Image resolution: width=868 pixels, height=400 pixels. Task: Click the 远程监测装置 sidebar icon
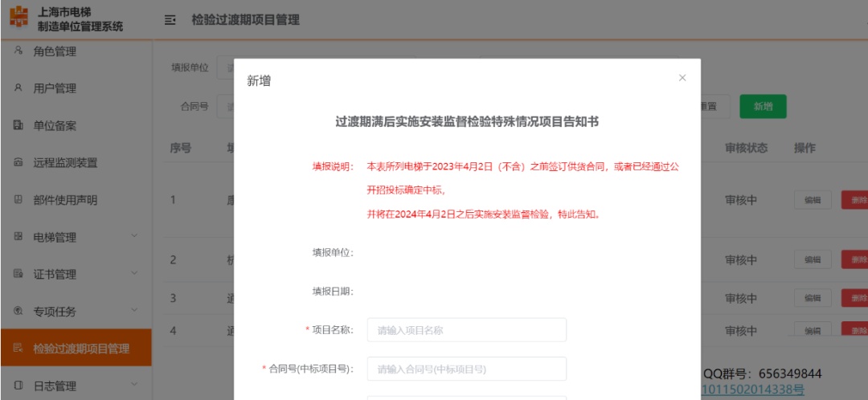[18, 163]
